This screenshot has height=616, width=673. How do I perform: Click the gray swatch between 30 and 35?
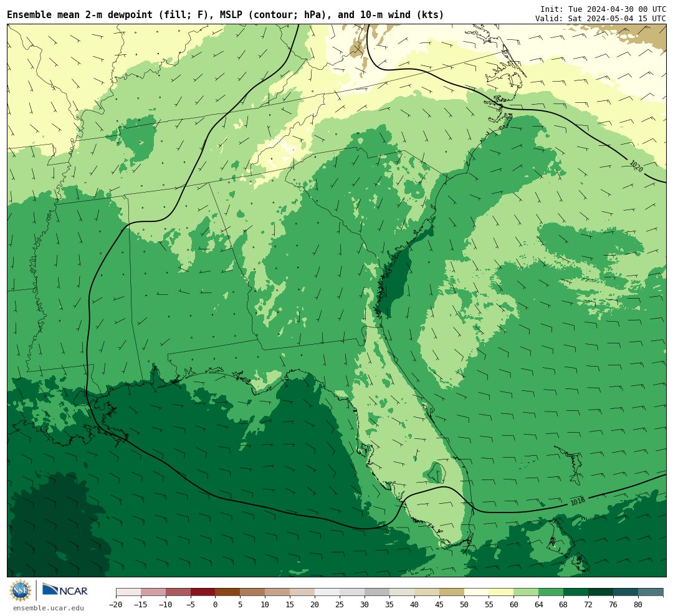377,592
